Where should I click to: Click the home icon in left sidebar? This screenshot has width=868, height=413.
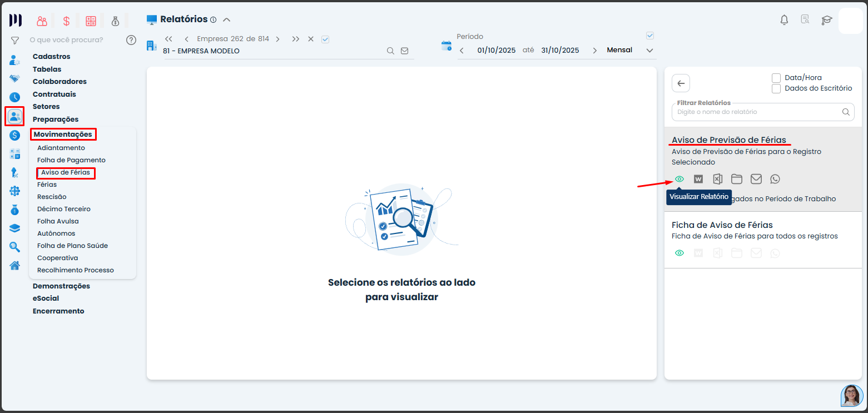[x=15, y=265]
